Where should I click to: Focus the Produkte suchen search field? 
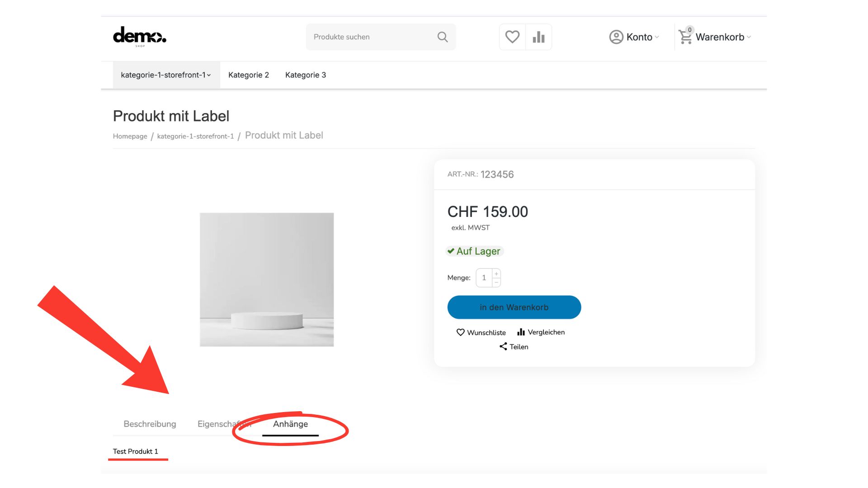[x=371, y=37]
